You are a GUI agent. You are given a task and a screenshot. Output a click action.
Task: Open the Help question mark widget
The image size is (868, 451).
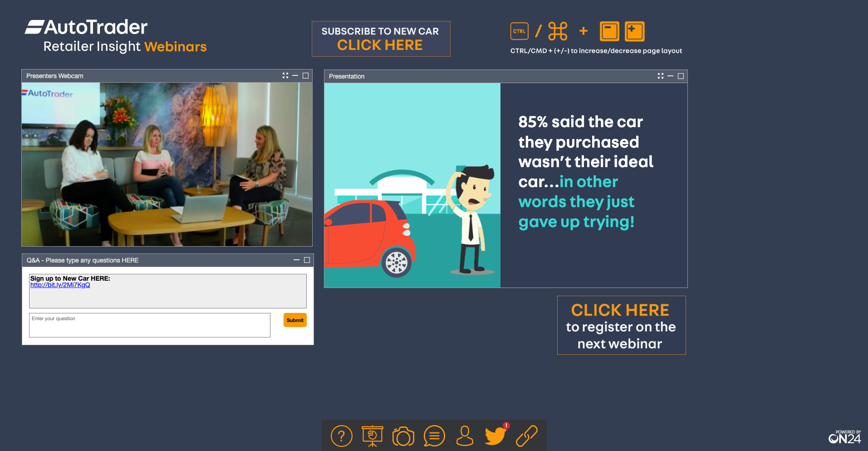[342, 436]
